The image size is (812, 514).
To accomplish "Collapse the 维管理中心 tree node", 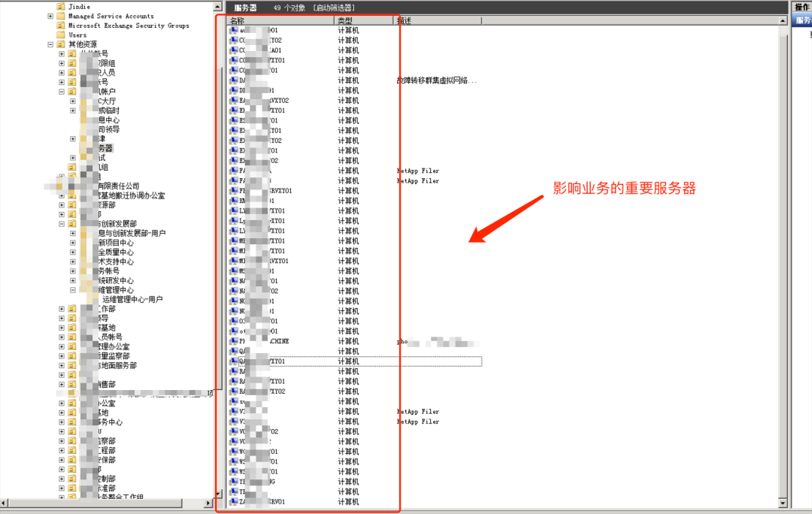I will tap(72, 290).
